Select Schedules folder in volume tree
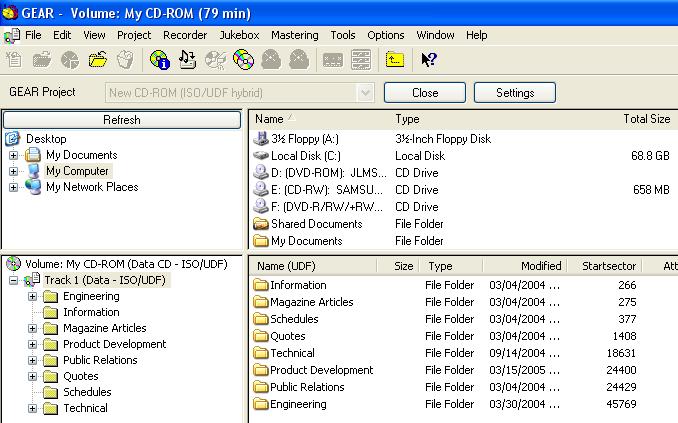 click(87, 392)
